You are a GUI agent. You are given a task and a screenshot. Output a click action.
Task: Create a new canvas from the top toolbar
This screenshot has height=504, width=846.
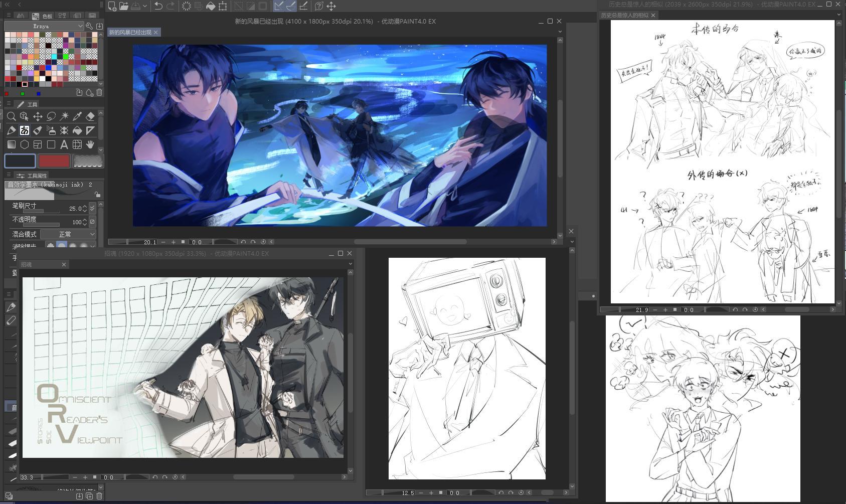(112, 6)
